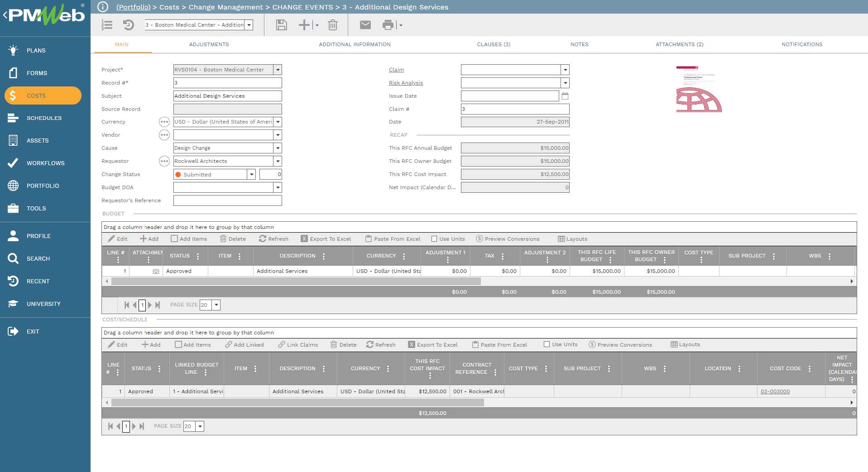The image size is (868, 472).
Task: Click the Subject input field
Action: (x=227, y=96)
